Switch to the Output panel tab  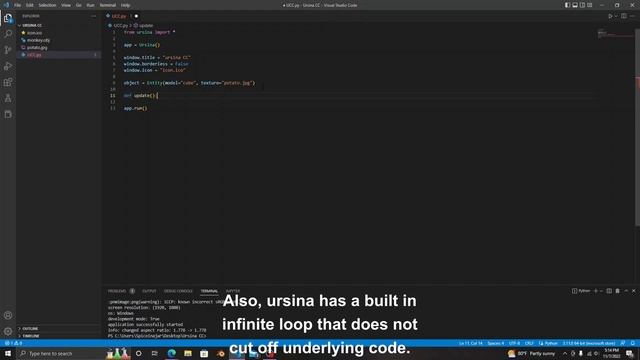[149, 291]
